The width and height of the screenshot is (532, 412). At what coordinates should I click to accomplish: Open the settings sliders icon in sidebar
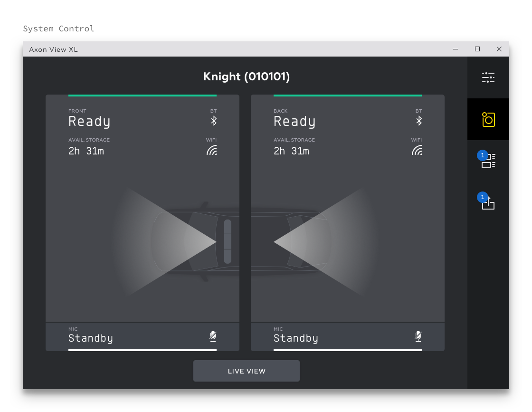point(488,77)
